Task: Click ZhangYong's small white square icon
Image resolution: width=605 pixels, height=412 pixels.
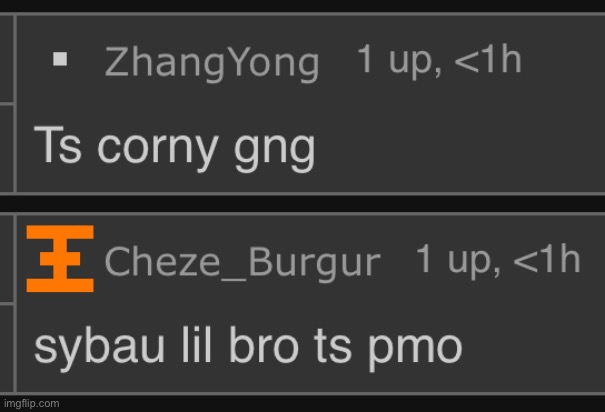Action: [x=60, y=59]
